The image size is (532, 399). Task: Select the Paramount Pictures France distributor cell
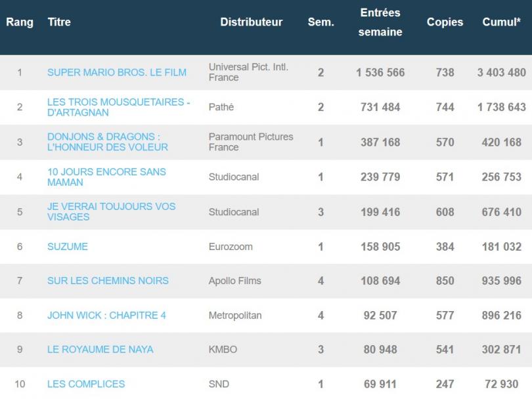(x=251, y=142)
